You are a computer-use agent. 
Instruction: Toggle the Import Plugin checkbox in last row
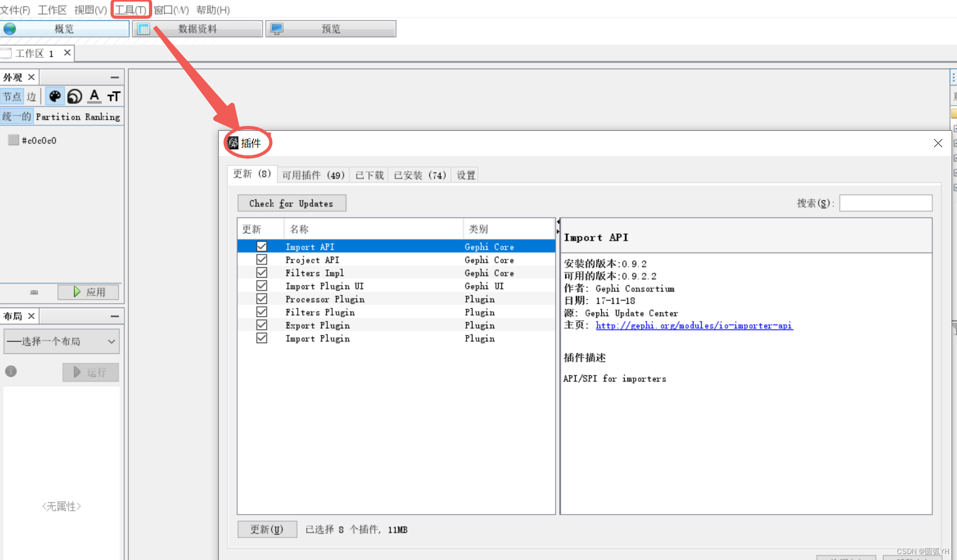(x=262, y=338)
